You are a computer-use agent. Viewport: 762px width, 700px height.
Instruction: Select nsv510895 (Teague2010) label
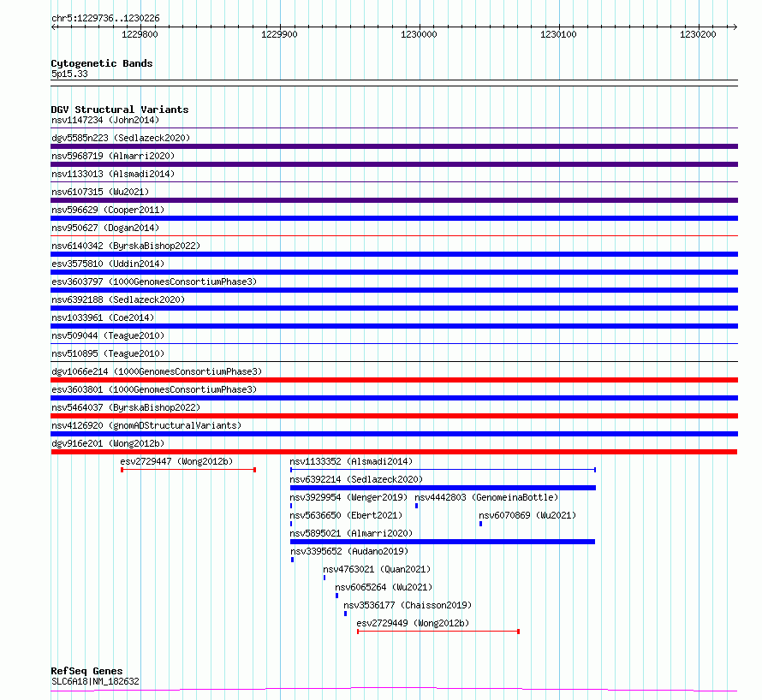point(108,353)
